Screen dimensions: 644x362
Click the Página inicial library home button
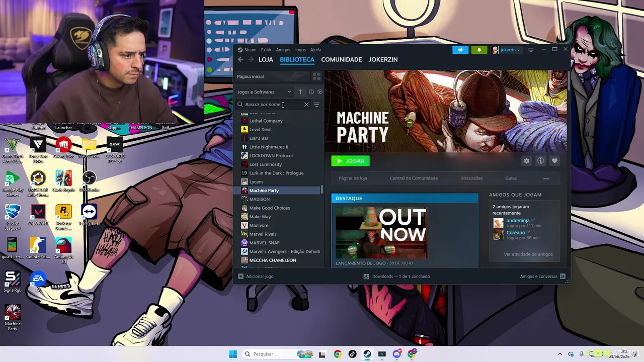pyautogui.click(x=272, y=76)
